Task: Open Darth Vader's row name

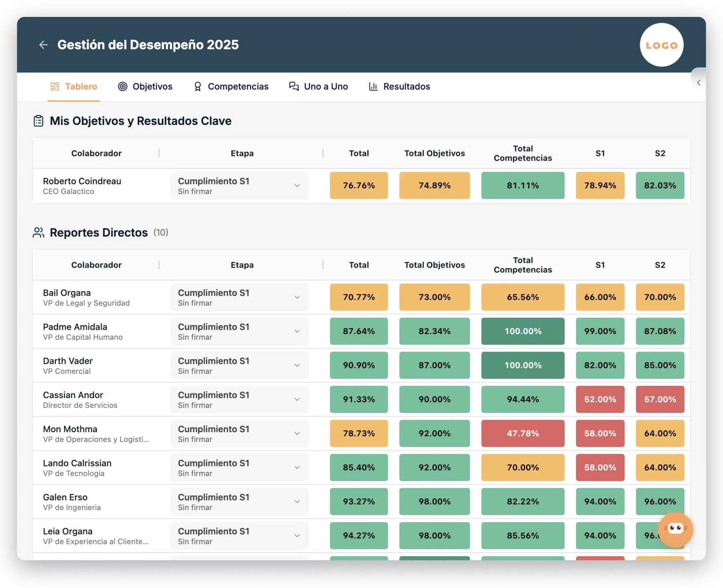Action: 68,361
